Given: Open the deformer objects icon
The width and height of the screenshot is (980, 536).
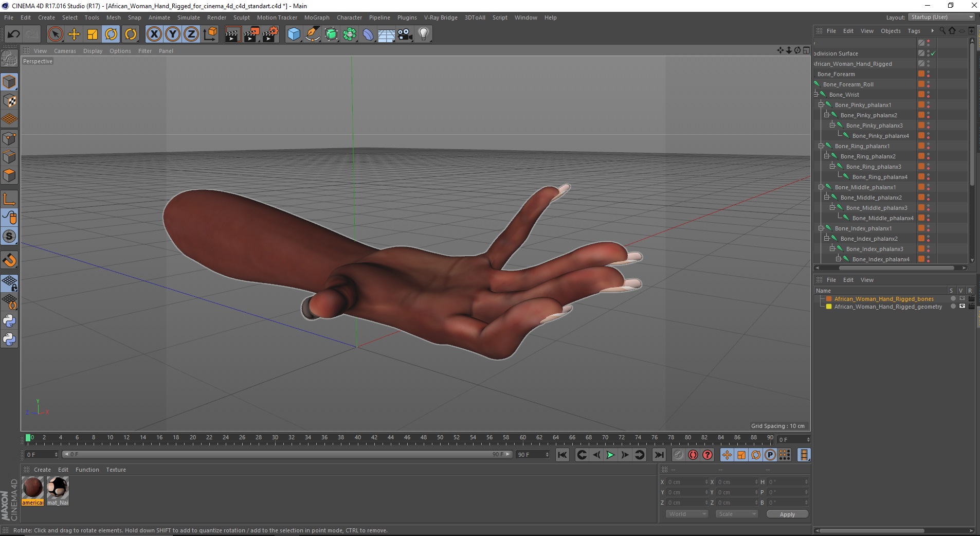Looking at the screenshot, I should coord(368,34).
